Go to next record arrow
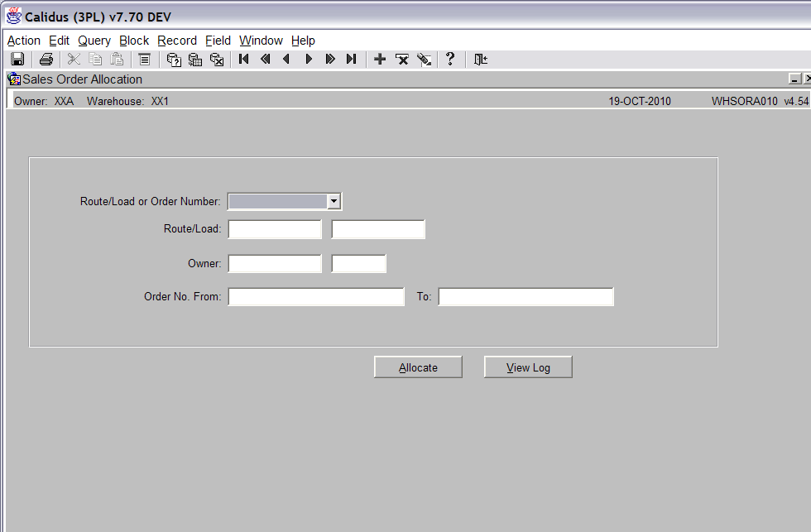The height and width of the screenshot is (532, 811). [309, 59]
